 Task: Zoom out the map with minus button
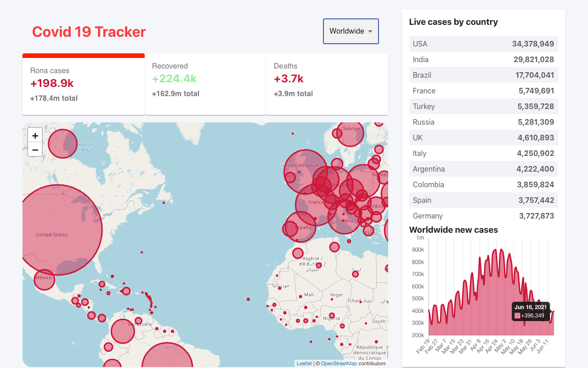click(x=35, y=149)
